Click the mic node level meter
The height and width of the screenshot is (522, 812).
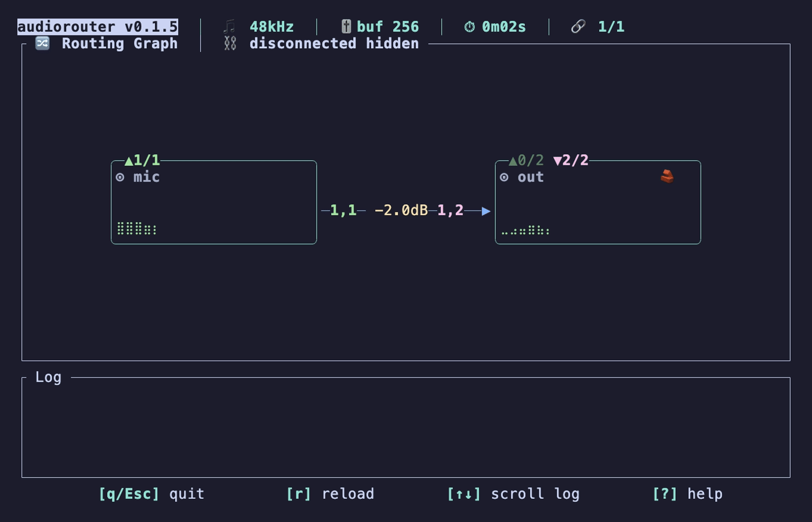[x=137, y=229]
